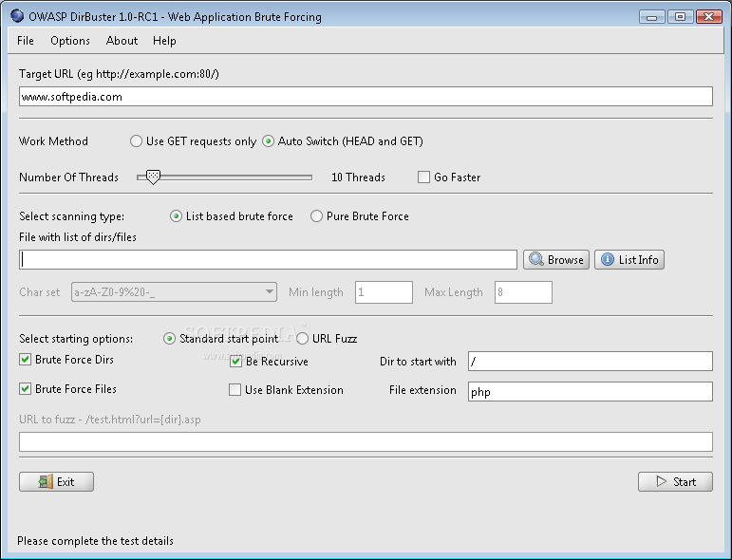Click the play triangle icon on the Start button
Screen dimensions: 732x560
click(661, 481)
